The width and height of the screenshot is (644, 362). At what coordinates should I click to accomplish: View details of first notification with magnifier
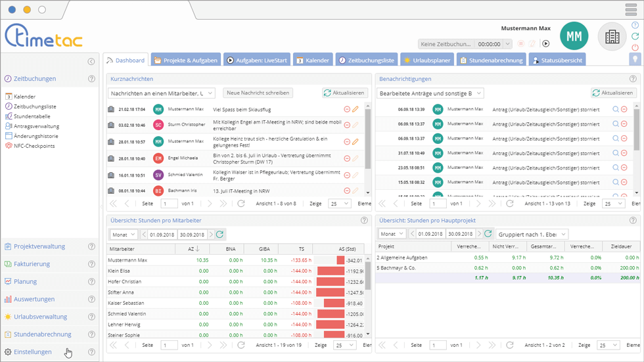pos(615,110)
